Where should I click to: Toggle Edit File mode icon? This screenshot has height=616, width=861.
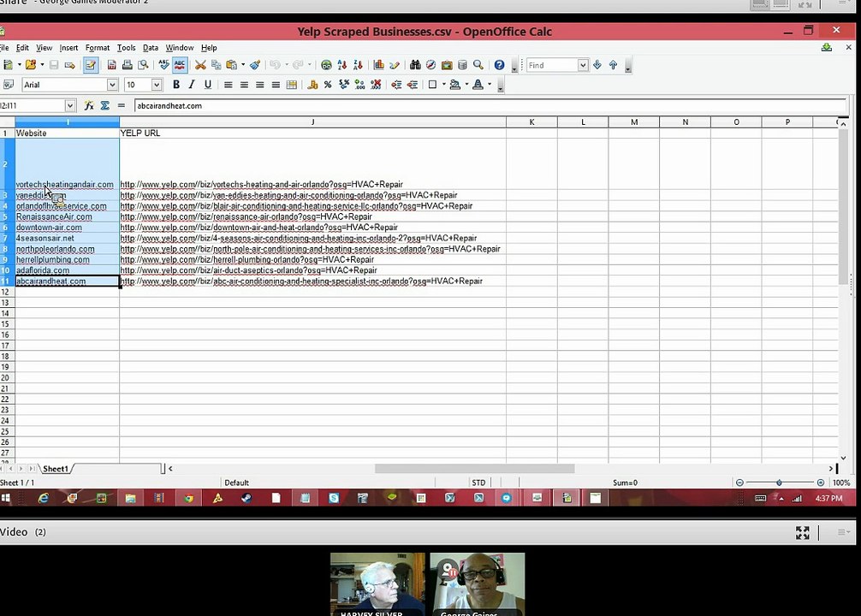pyautogui.click(x=91, y=65)
